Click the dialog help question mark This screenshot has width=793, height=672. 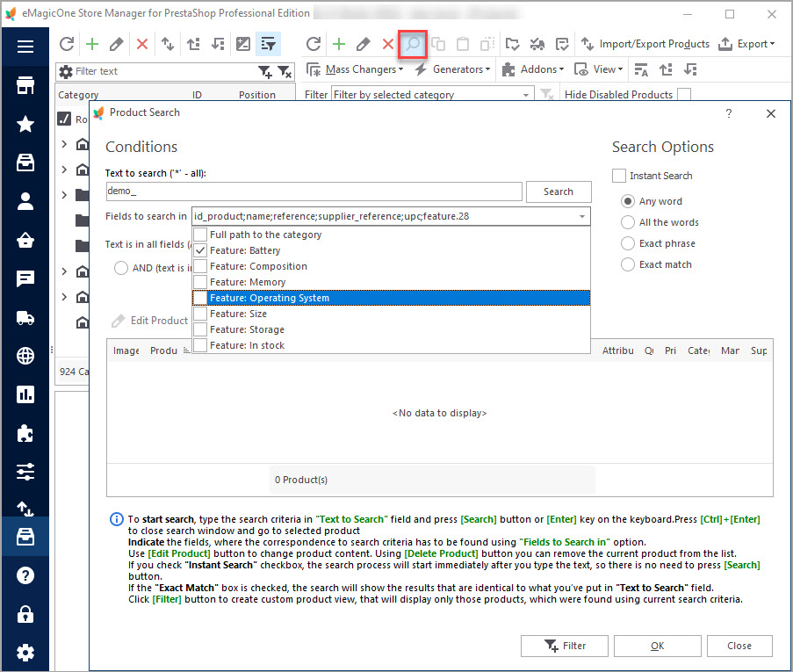tap(729, 113)
